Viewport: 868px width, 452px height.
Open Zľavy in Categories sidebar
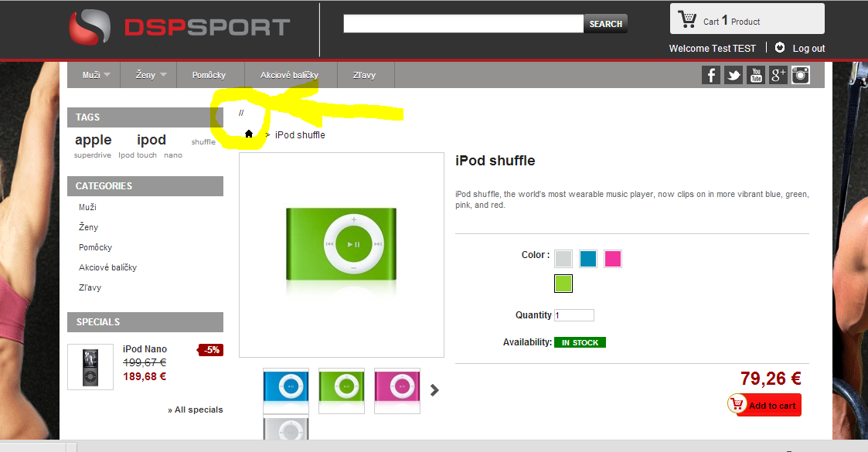click(90, 287)
